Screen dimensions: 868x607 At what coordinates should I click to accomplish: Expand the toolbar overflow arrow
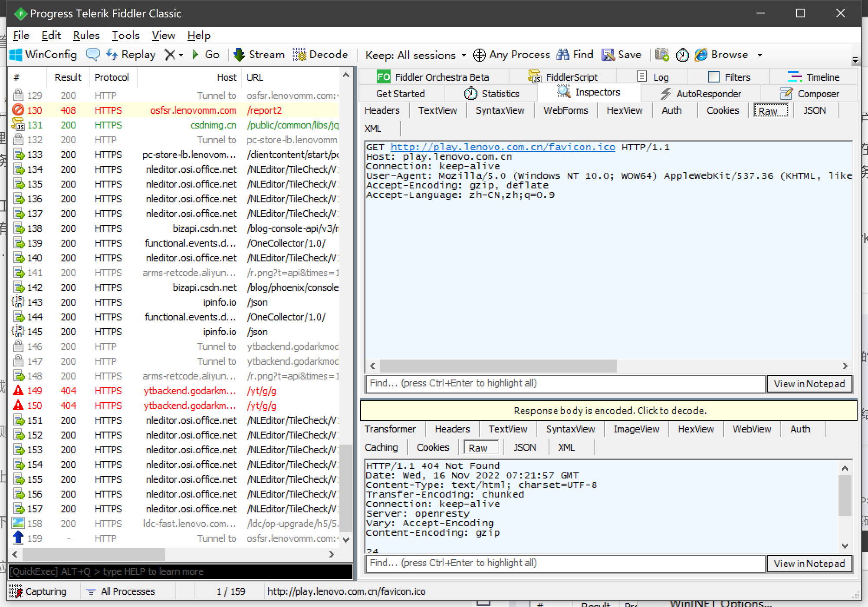pos(855,60)
